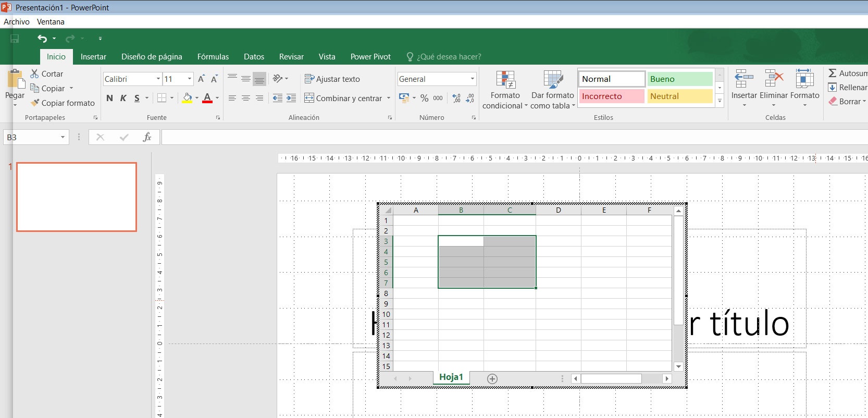Image resolution: width=868 pixels, height=418 pixels.
Task: Apply the Neutral cell style
Action: point(680,96)
